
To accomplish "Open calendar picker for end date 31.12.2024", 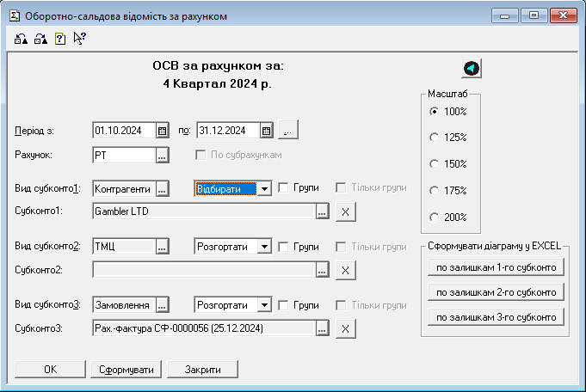I will coord(267,131).
